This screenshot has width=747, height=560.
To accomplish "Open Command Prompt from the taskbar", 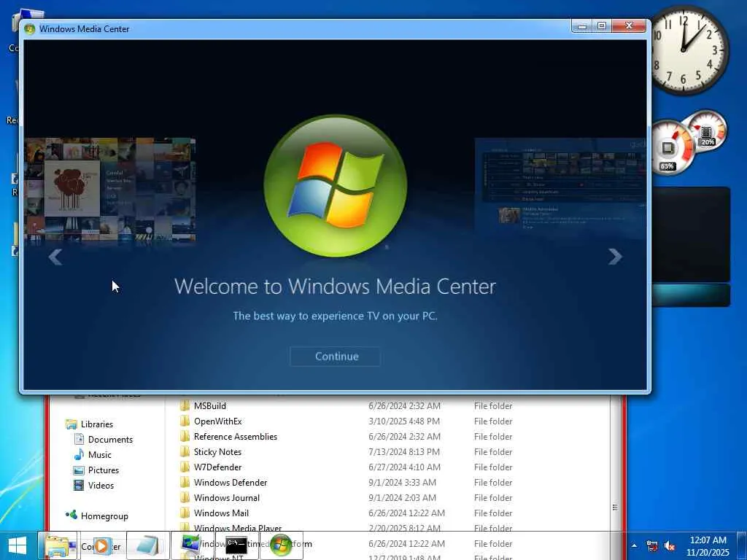I will (x=236, y=545).
